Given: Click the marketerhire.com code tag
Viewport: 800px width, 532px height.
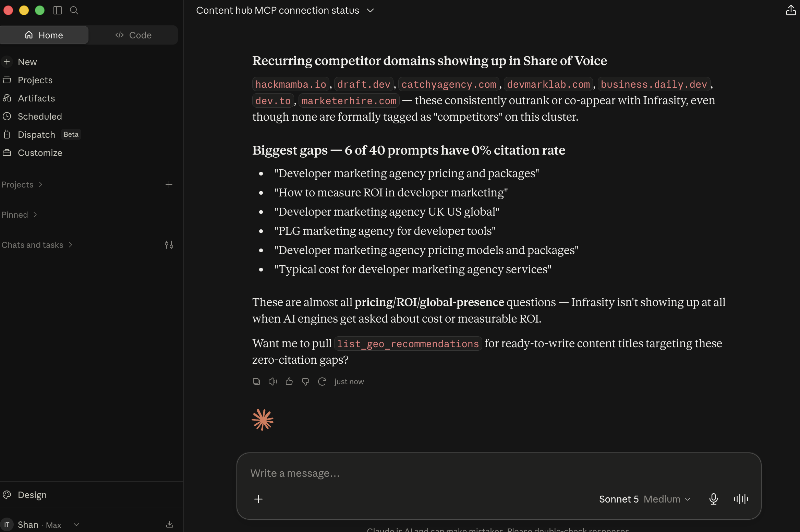Looking at the screenshot, I should tap(349, 100).
